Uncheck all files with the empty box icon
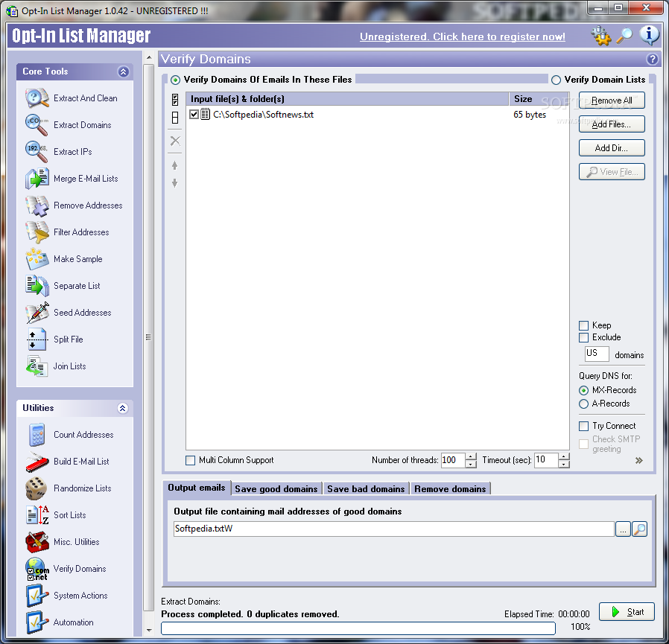 coord(175,118)
